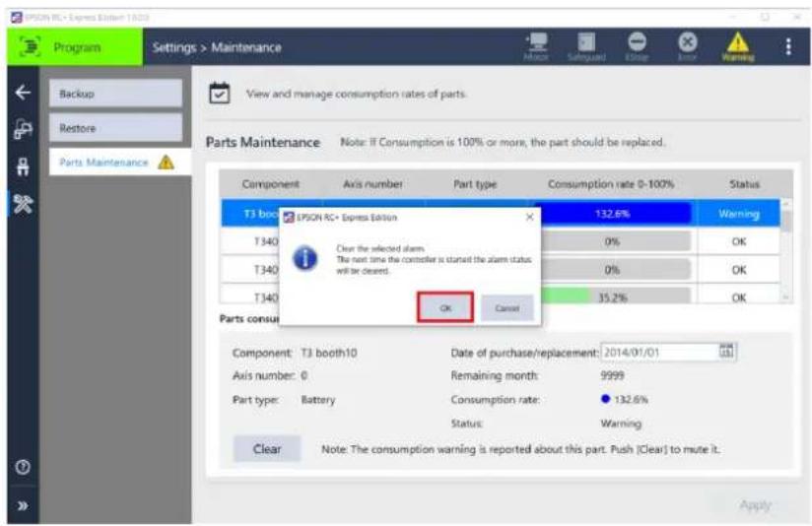The height and width of the screenshot is (526, 812).
Task: Click the calendar check icon near description
Action: [x=220, y=94]
